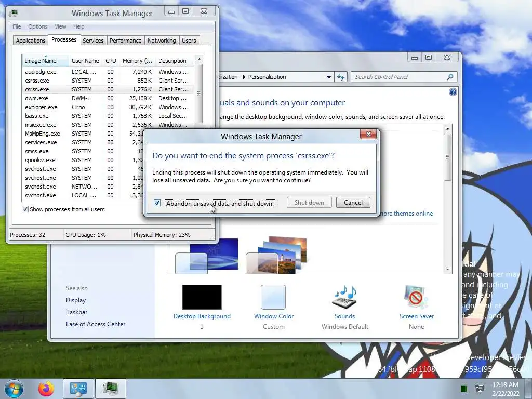
Task: Open the Control Panel taskbar button
Action: (x=78, y=389)
